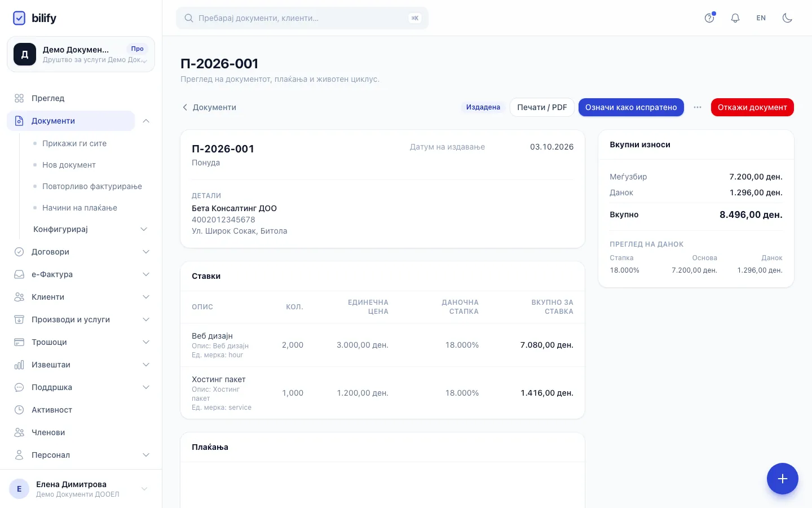Open the help icon in top bar
The height and width of the screenshot is (508, 812).
709,18
